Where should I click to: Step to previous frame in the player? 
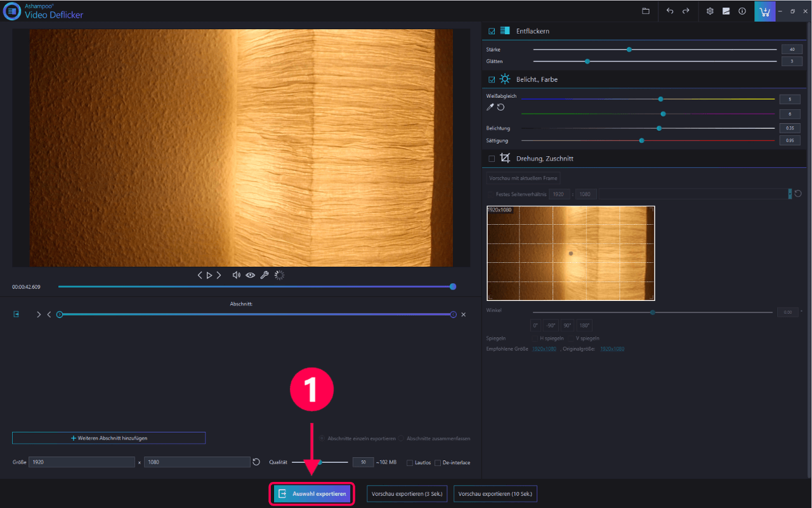click(200, 275)
